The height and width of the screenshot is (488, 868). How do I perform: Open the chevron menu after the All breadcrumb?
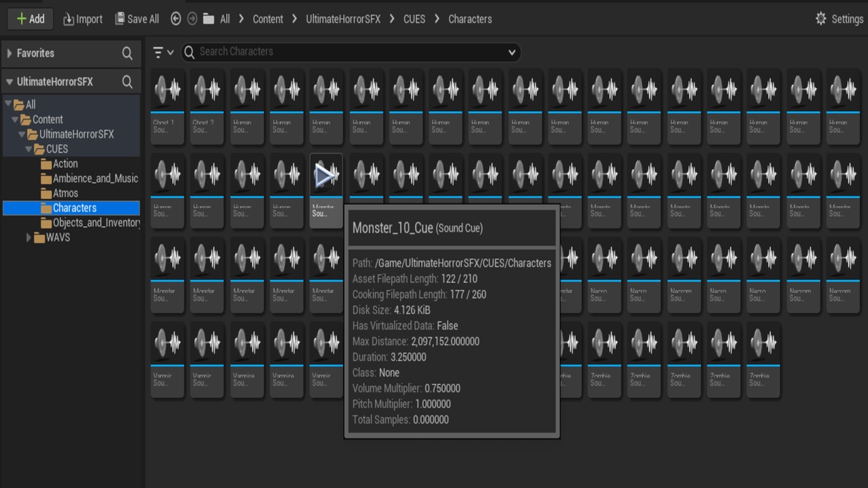242,19
